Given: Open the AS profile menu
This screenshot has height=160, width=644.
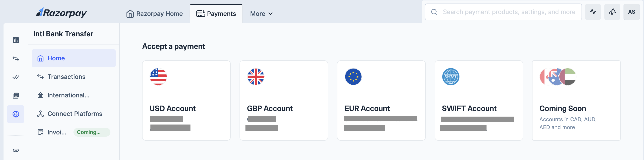Looking at the screenshot, I should pos(631,11).
